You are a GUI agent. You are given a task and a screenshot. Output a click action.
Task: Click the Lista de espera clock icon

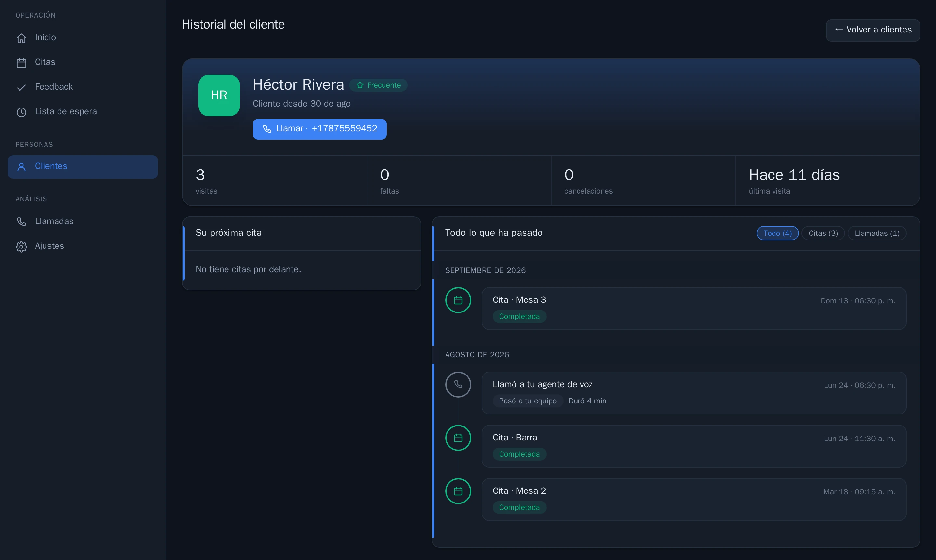pos(21,112)
